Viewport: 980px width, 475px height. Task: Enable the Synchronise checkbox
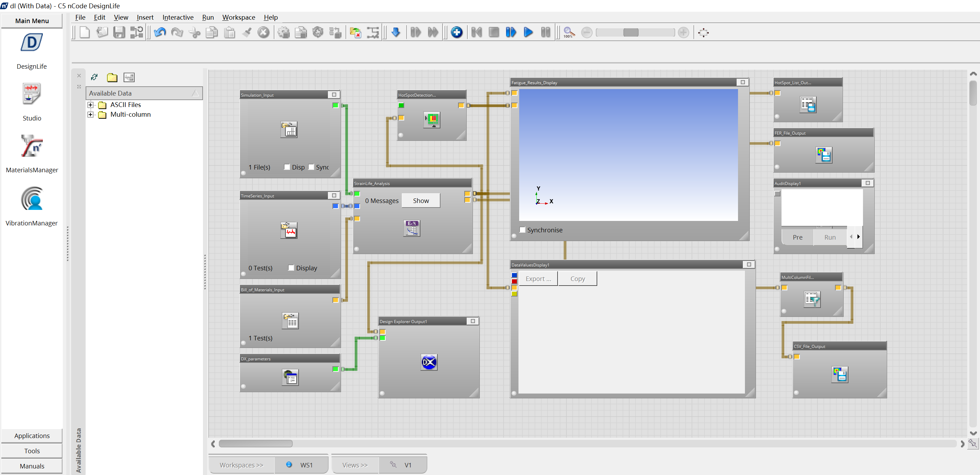522,230
